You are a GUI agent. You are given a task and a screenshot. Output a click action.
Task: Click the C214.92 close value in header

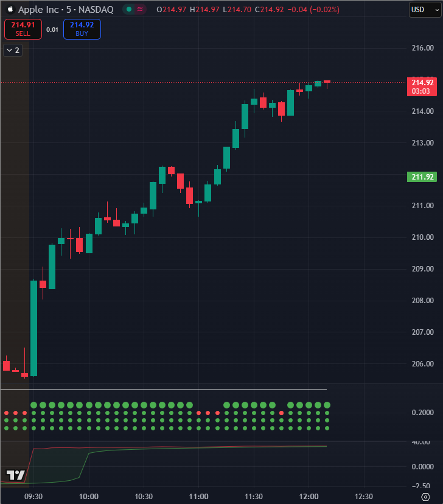[x=269, y=10]
